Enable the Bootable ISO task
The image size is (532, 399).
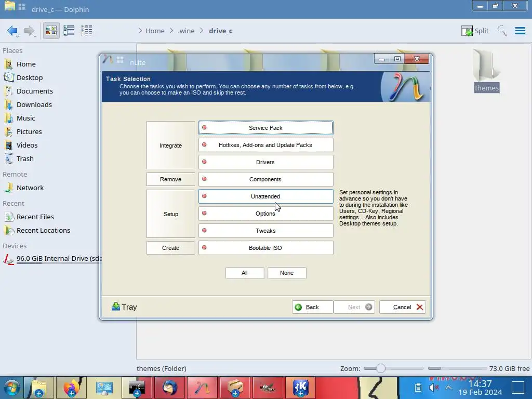click(265, 248)
